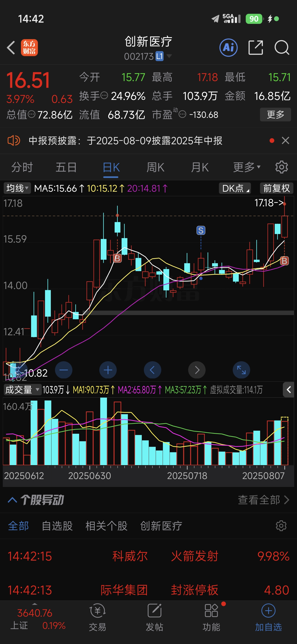Viewport: 297px width, 644px height.
Task: Tap the 上证 3640.76 index ticker
Action: 37,619
